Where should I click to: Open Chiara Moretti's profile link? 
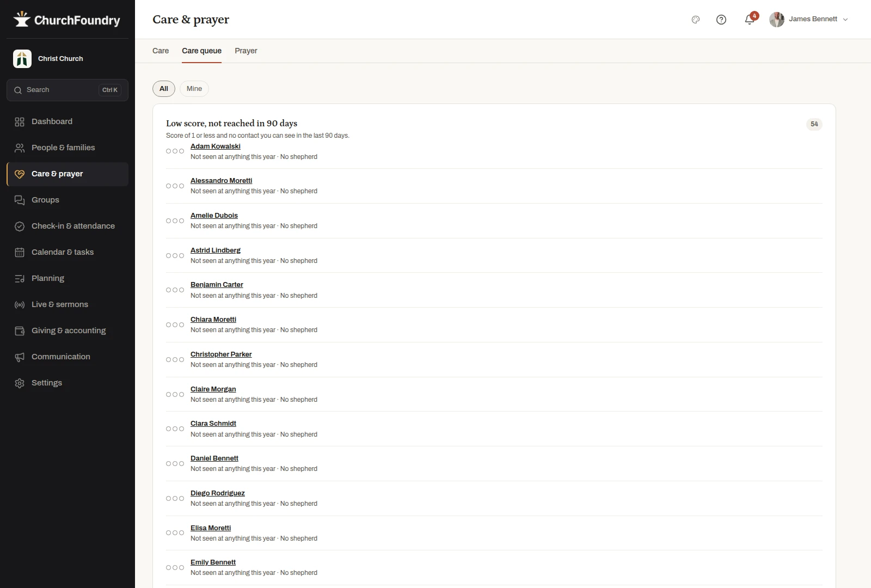(213, 320)
